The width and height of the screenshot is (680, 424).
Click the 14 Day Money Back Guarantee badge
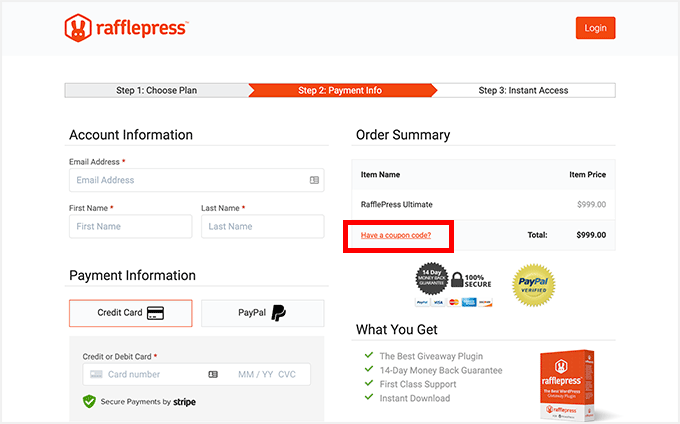click(429, 279)
